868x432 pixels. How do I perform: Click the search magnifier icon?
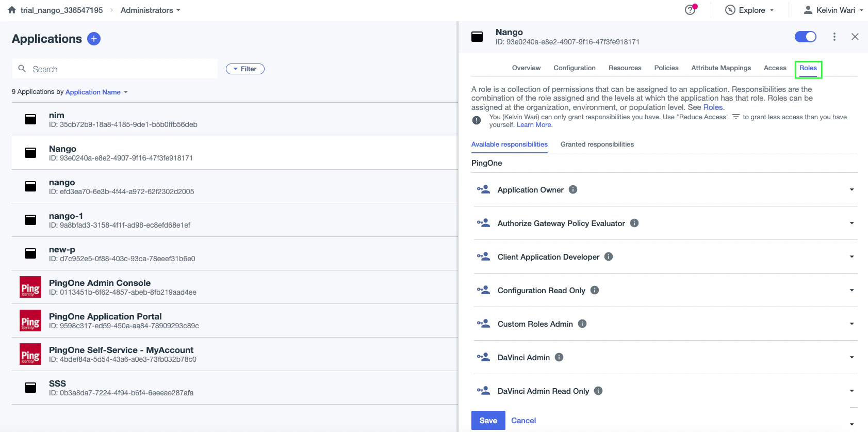click(22, 69)
